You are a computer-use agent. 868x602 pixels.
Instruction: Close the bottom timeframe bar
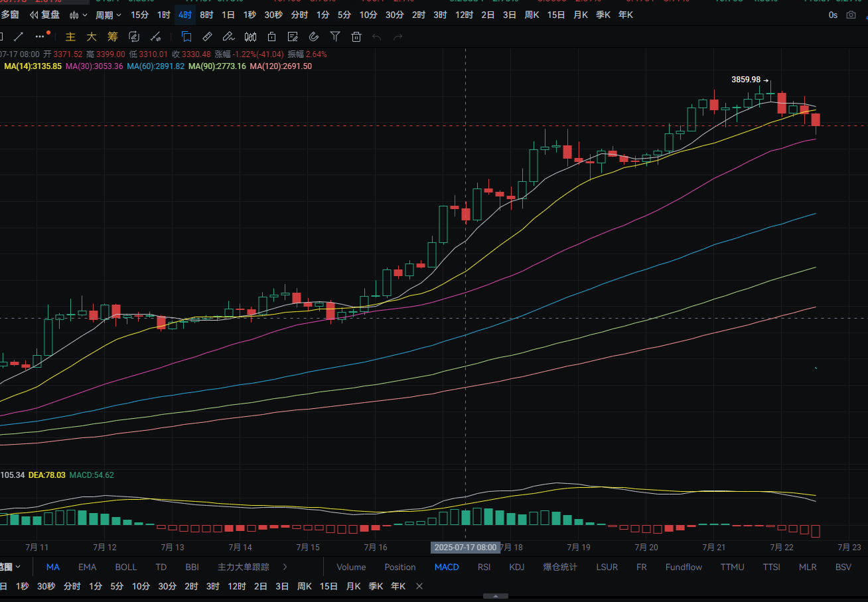click(x=419, y=586)
